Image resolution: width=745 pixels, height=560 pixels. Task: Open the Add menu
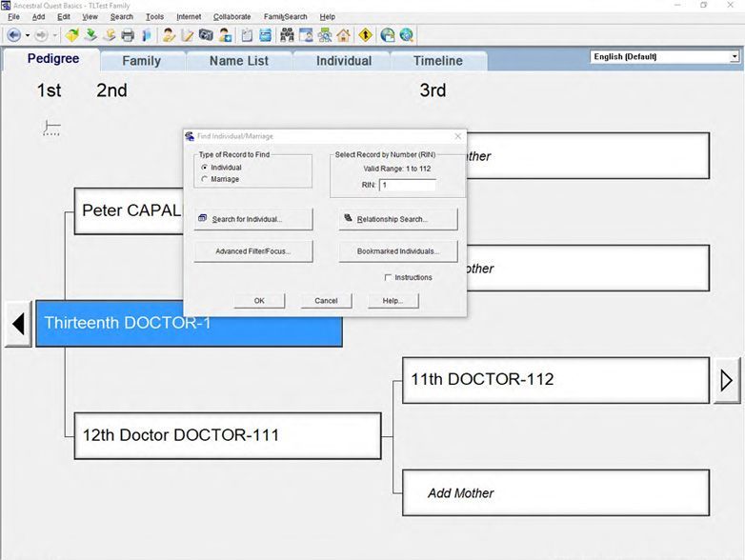(38, 16)
